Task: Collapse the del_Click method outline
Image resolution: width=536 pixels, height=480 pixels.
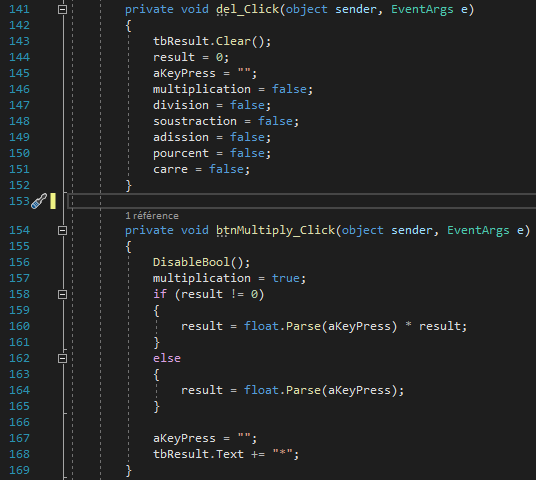Action: coord(62,10)
